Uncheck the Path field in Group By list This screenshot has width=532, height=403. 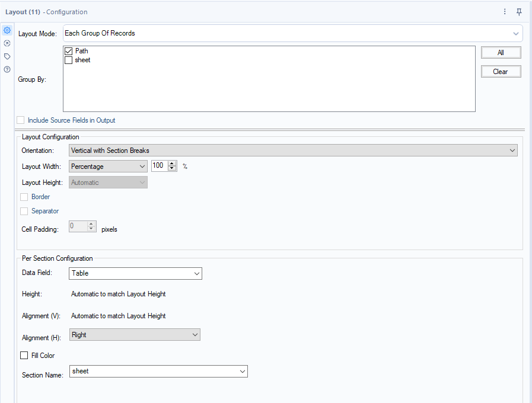tap(68, 51)
